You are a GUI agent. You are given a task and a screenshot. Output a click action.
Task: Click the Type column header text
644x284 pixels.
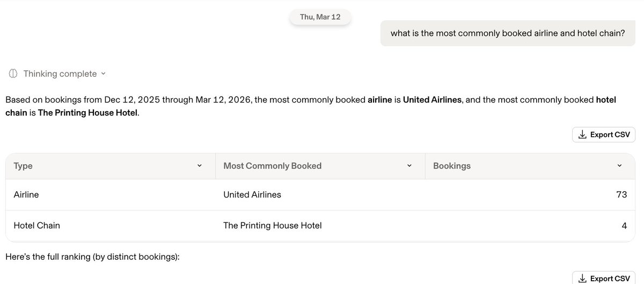[23, 166]
